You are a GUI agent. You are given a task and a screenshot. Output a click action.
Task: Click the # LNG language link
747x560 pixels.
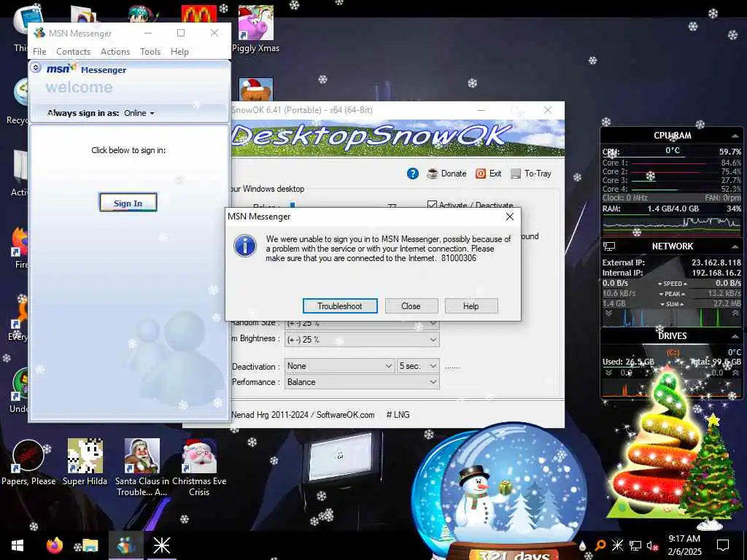point(398,415)
